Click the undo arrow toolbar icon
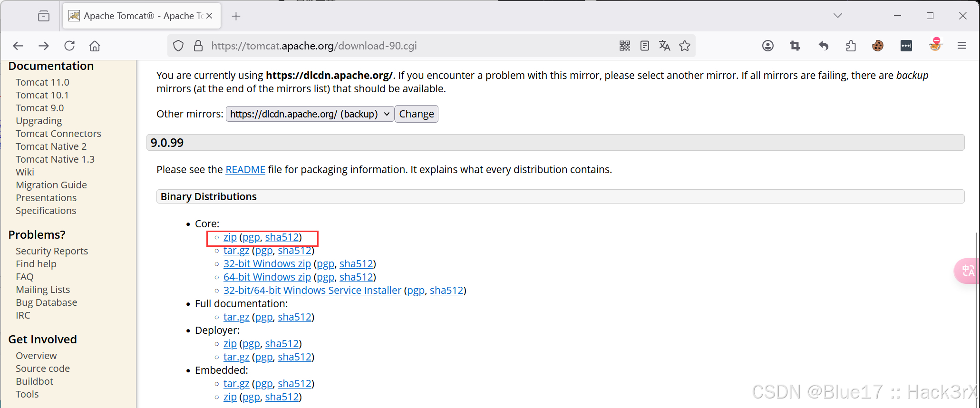 (824, 46)
